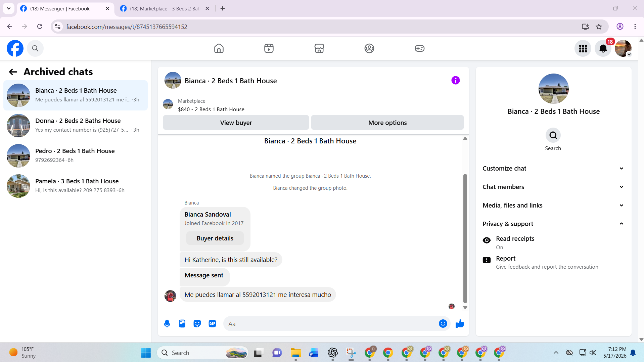
Task: Open Windows Start menu
Action: tap(146, 353)
